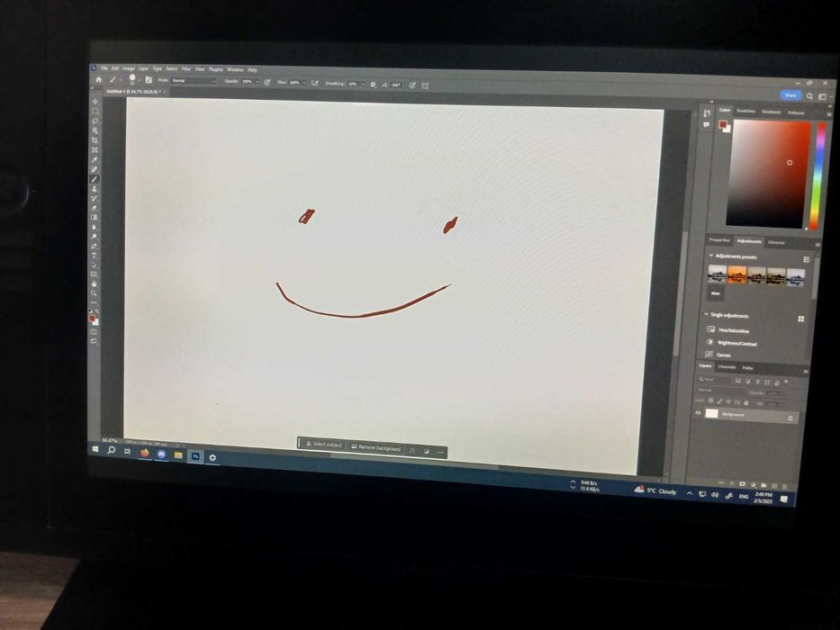Toggle pressure for opacity button
The width and height of the screenshot is (840, 630).
pos(266,82)
